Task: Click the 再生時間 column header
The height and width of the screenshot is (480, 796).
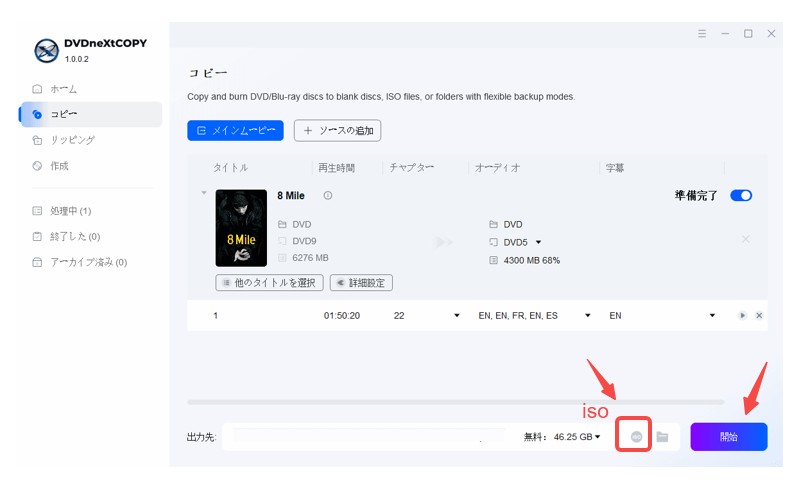Action: click(x=337, y=167)
